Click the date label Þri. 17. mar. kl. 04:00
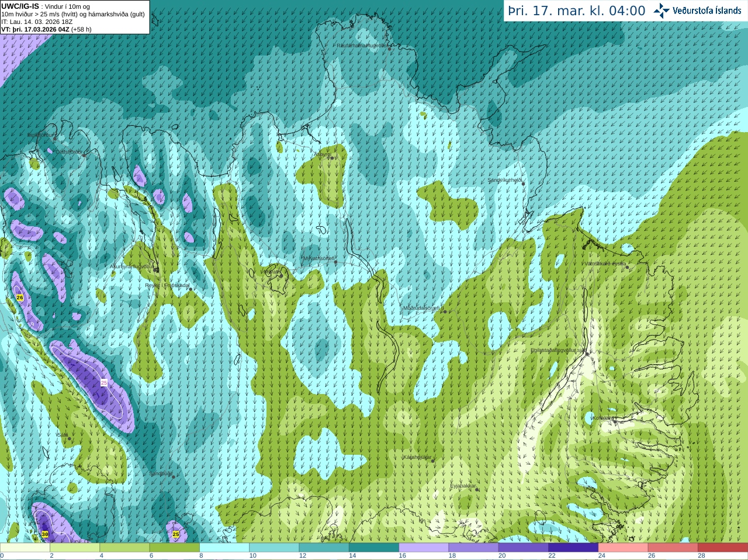This screenshot has width=748, height=560. tap(577, 11)
